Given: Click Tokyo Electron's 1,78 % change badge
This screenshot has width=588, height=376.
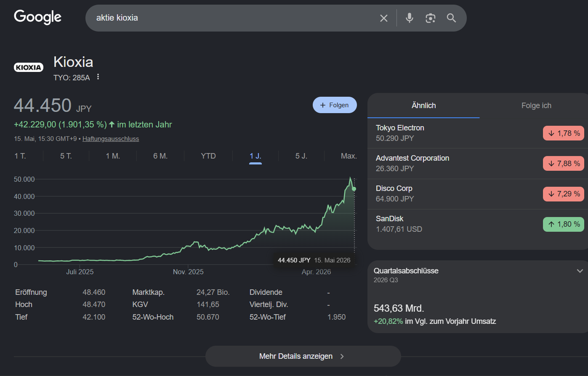Looking at the screenshot, I should point(564,133).
